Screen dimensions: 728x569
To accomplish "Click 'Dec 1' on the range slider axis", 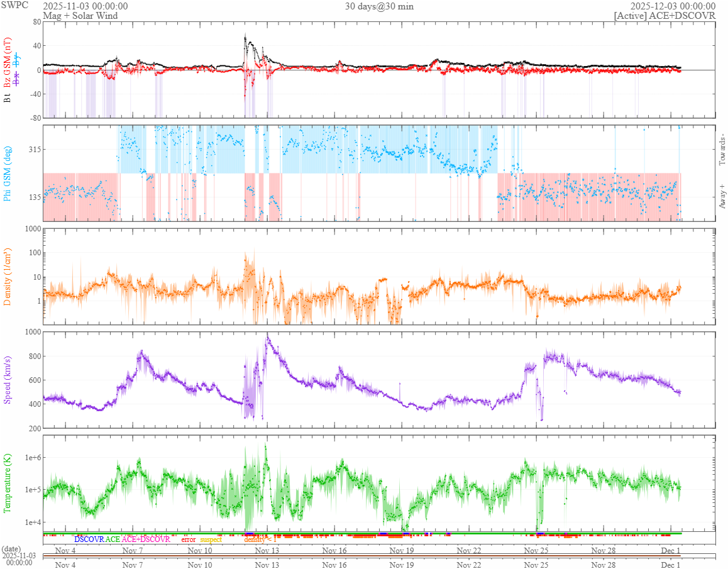I will (x=670, y=565).
